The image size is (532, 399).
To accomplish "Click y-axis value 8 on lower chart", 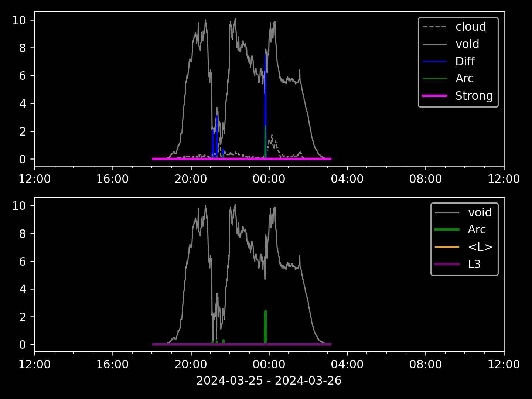I will point(23,234).
